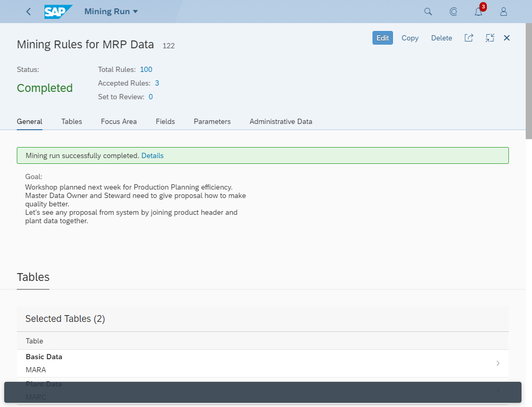
Task: Switch to the Administrative Data tab
Action: click(281, 121)
